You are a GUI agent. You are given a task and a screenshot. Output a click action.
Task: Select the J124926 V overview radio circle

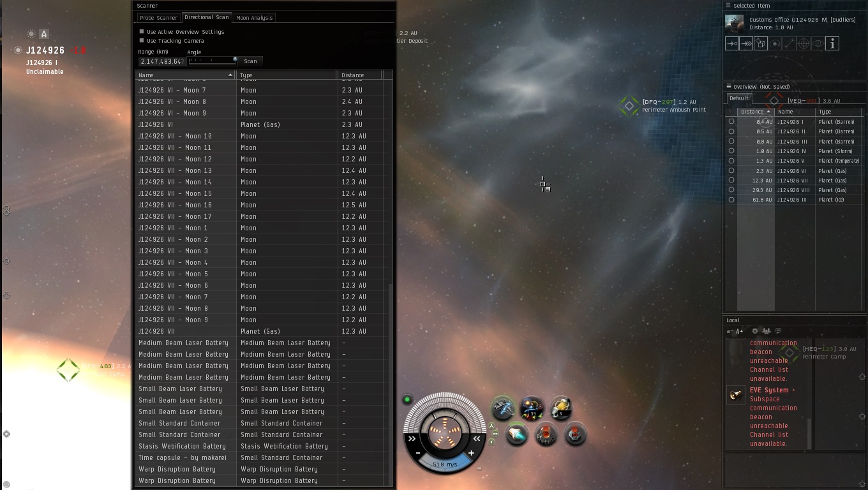click(x=731, y=161)
